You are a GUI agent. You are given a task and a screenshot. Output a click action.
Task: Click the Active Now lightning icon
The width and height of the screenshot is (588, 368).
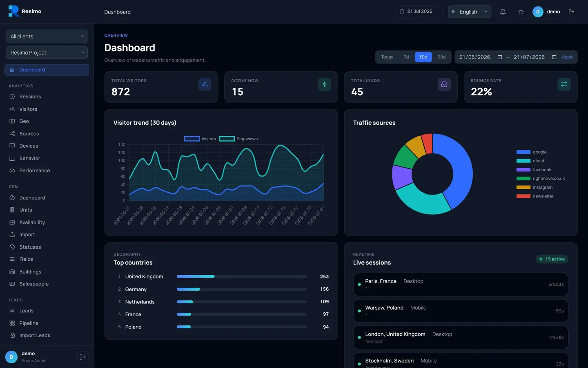pos(324,84)
